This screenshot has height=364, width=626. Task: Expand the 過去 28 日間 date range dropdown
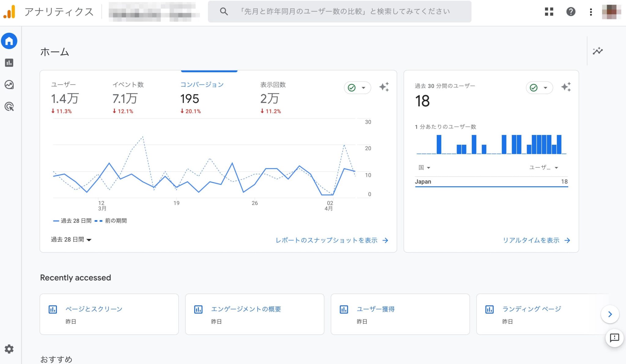[x=71, y=240]
